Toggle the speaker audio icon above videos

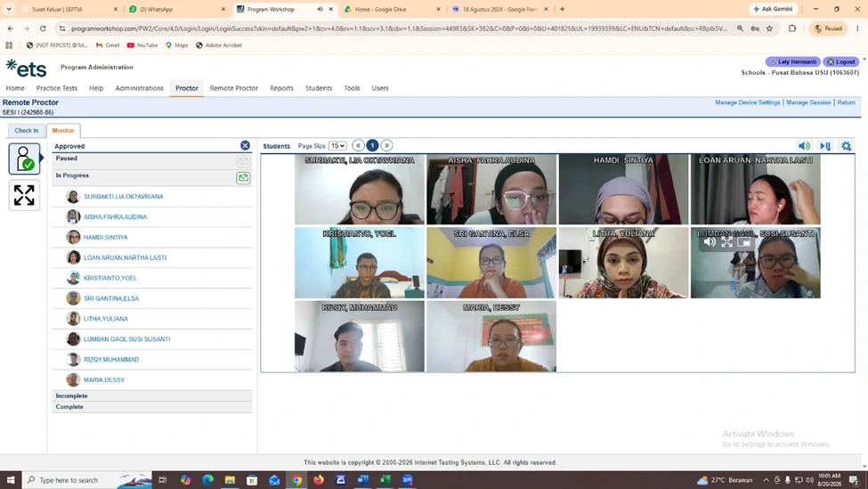pyautogui.click(x=804, y=146)
